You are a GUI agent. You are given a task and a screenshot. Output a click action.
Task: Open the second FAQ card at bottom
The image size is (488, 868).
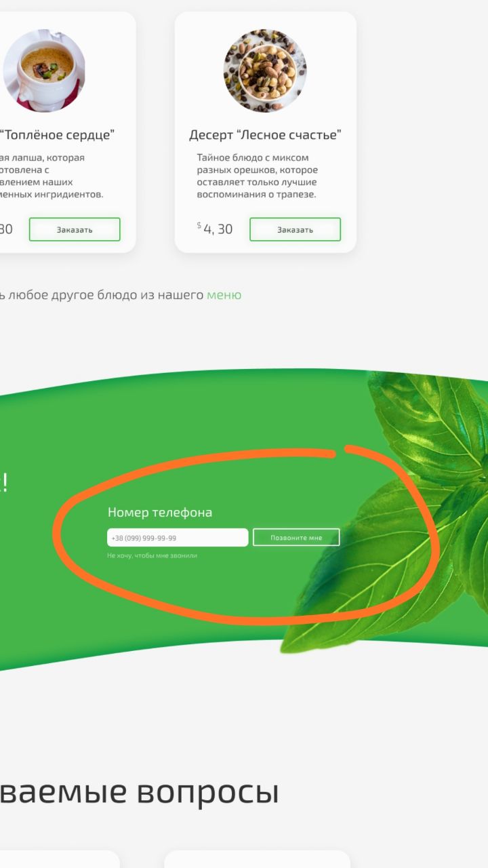tap(258, 859)
